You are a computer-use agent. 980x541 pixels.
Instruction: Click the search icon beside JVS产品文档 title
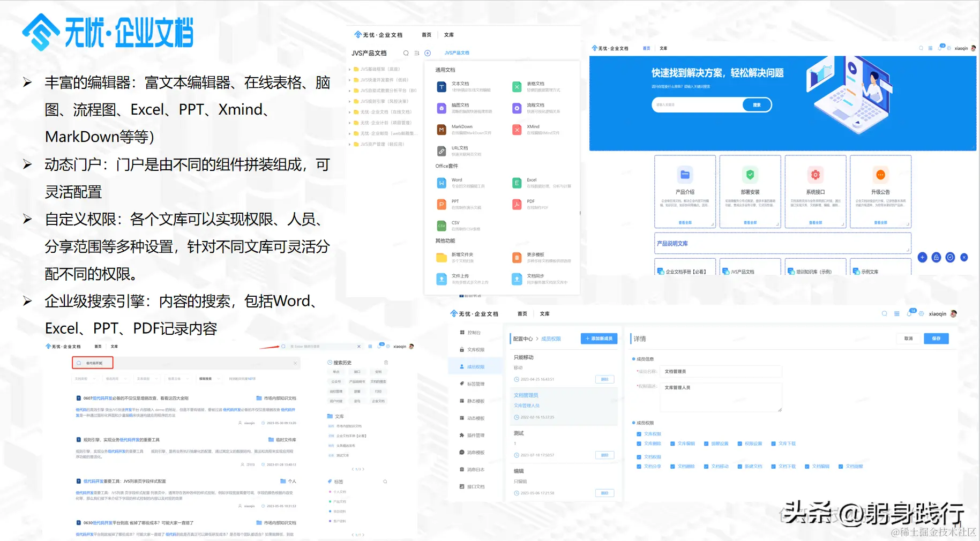406,53
